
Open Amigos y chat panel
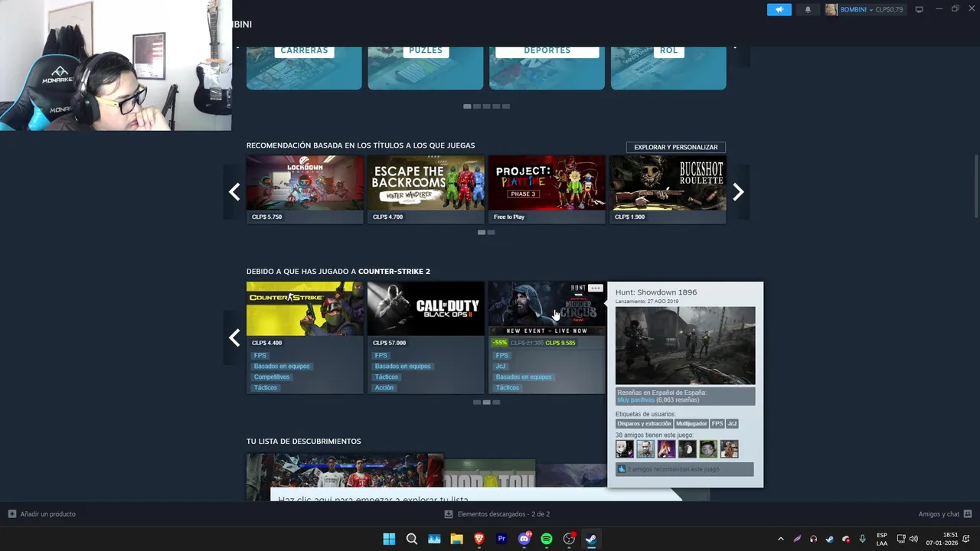click(945, 514)
